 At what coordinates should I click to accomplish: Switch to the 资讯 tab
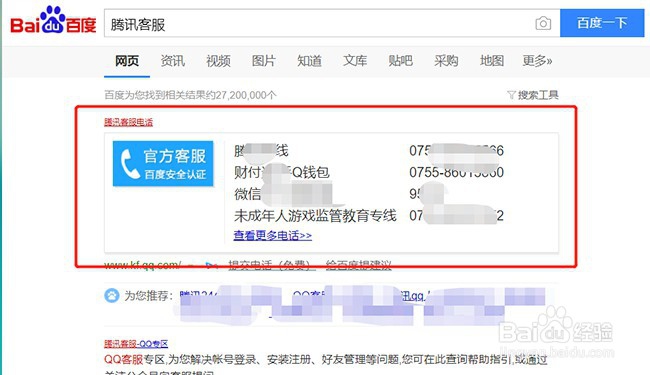point(172,61)
